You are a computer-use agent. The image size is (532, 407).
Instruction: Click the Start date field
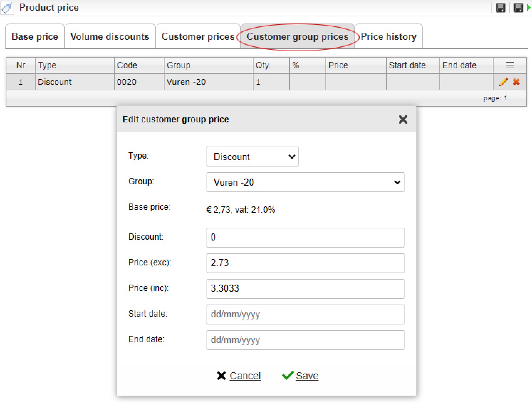tap(305, 314)
